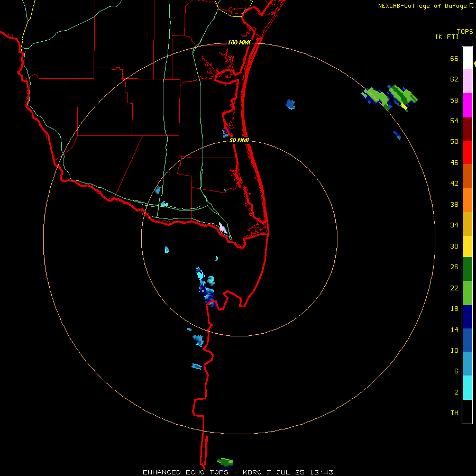The height and width of the screenshot is (476, 476).
Task: Click the legend value 10
Action: 454,351
